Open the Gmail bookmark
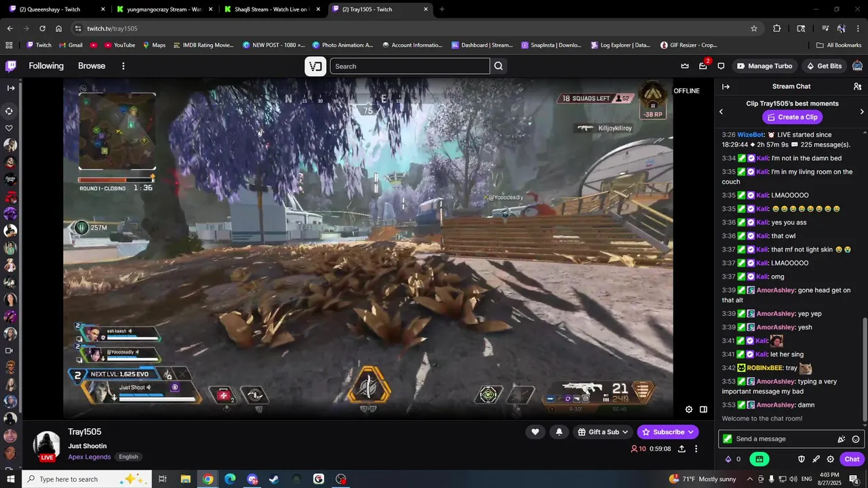 71,45
